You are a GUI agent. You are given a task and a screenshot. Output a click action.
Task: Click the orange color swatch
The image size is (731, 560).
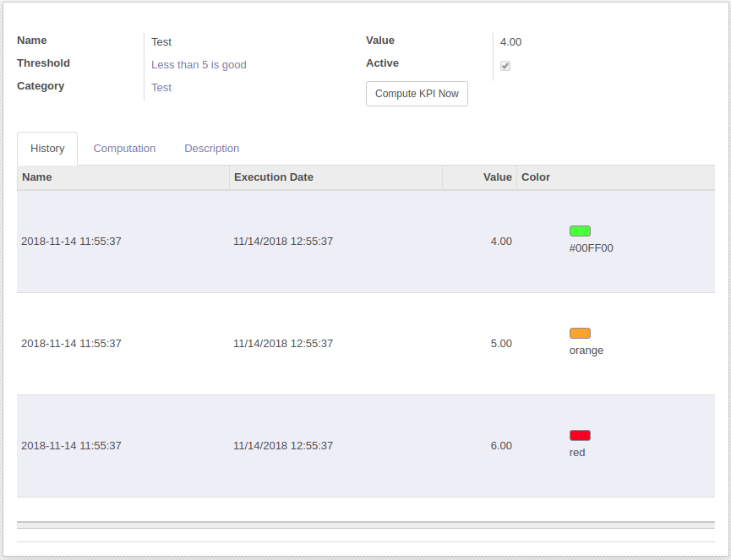tap(580, 333)
